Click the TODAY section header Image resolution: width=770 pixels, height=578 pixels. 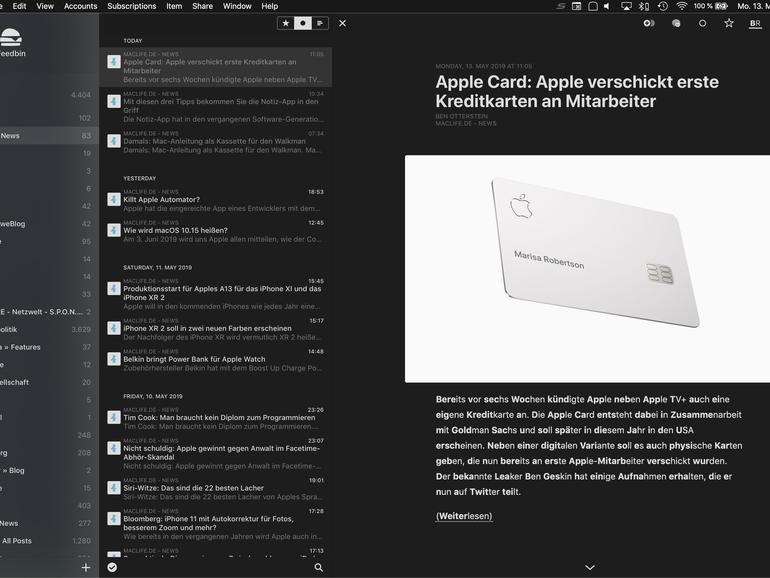coord(133,41)
